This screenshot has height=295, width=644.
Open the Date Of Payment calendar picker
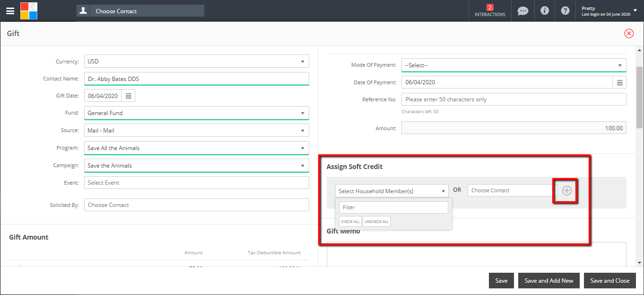click(x=620, y=82)
